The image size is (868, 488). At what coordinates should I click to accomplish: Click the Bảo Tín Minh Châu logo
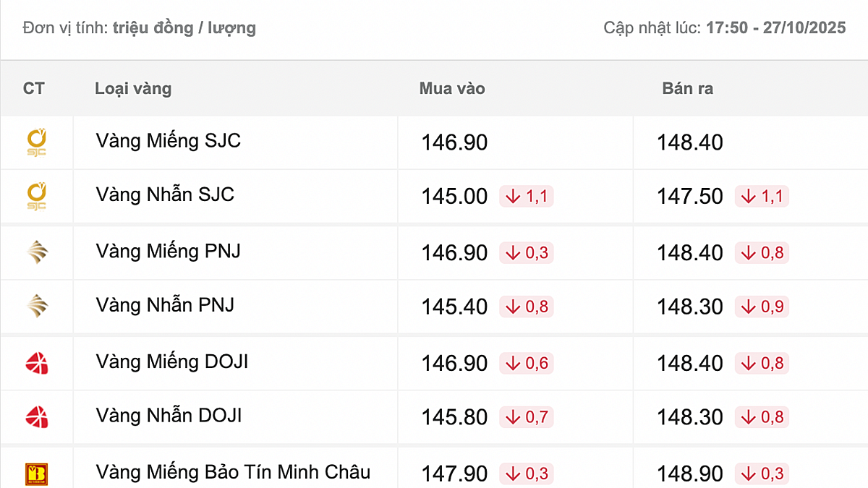[37, 474]
